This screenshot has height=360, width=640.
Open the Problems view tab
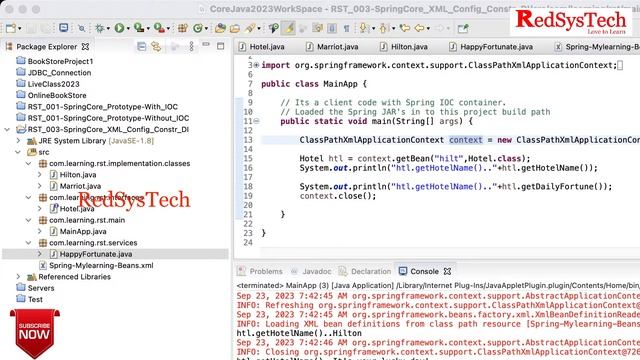pyautogui.click(x=260, y=271)
